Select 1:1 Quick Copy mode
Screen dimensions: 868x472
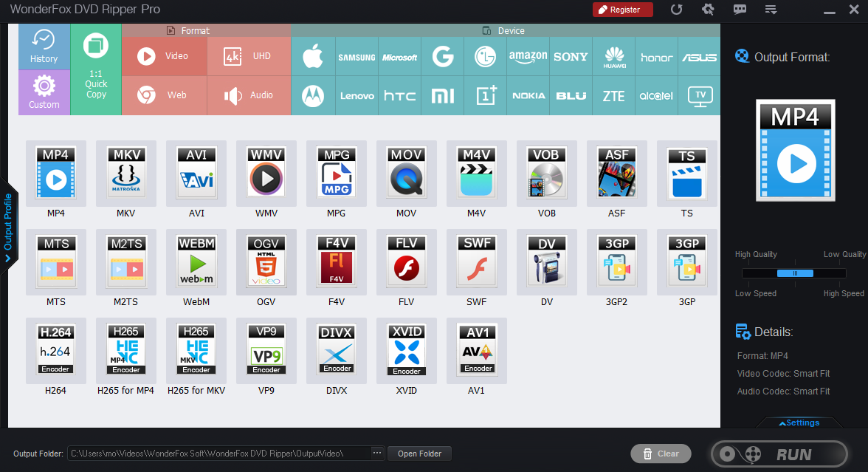pos(96,69)
